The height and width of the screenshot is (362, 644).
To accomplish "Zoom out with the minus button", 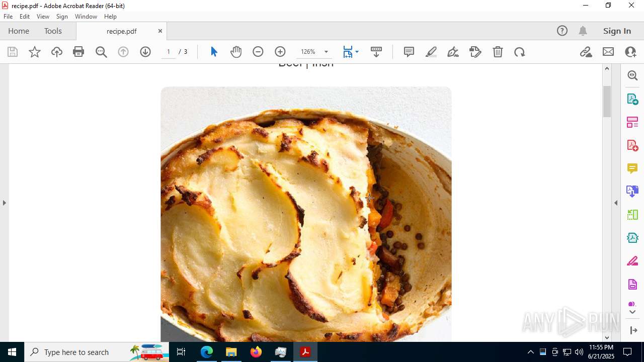I will point(258,52).
